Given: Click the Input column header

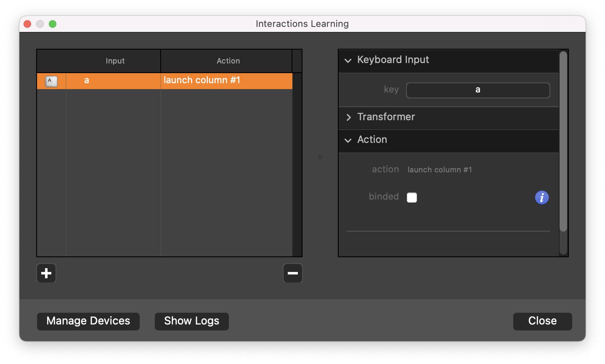Looking at the screenshot, I should pos(115,61).
